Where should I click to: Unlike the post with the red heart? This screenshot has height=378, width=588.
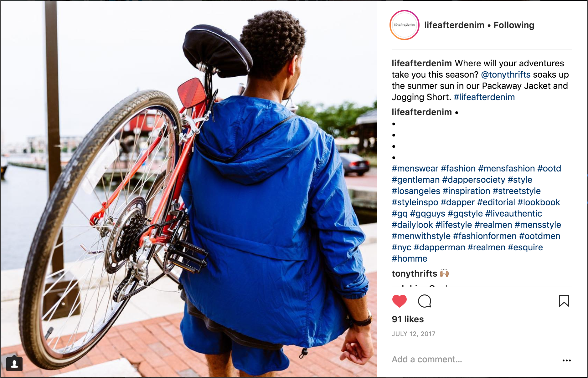(399, 301)
